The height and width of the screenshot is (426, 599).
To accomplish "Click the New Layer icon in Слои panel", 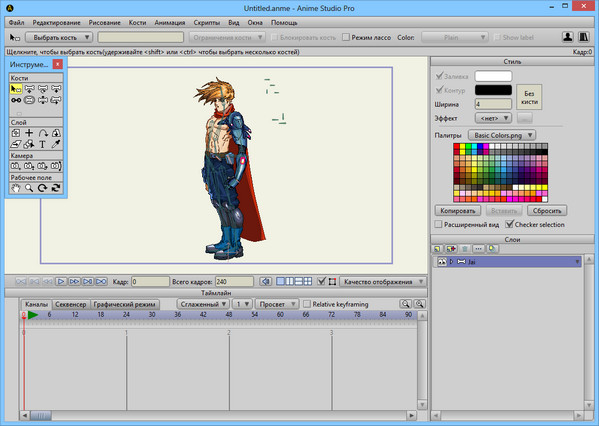I will point(437,249).
